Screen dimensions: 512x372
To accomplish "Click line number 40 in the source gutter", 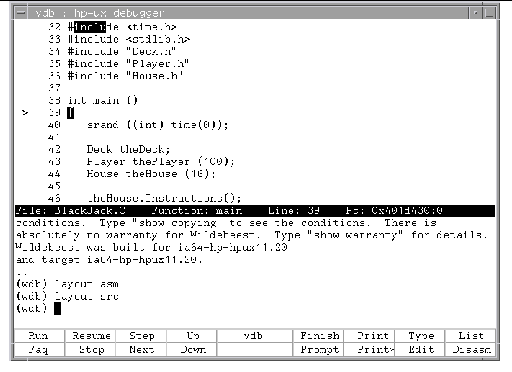I will coord(54,125).
